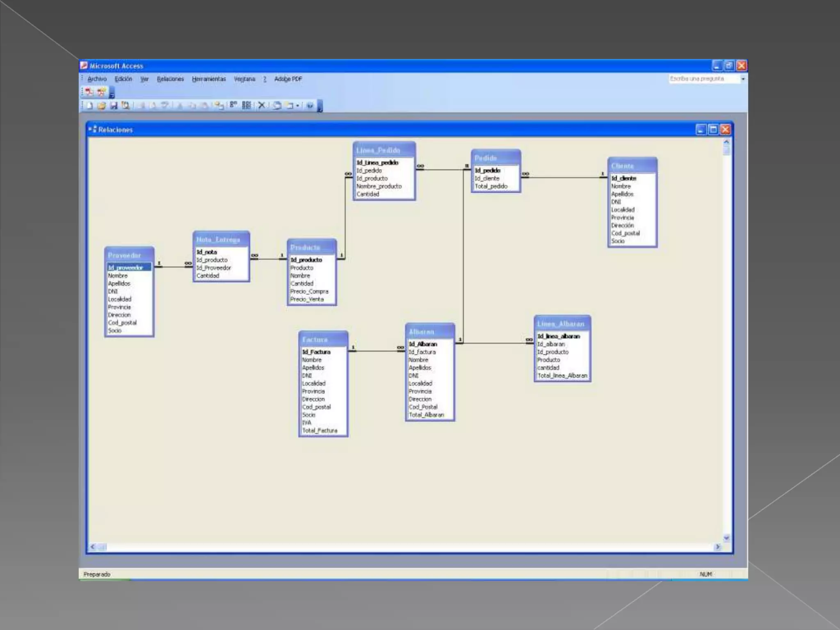The image size is (840, 630).
Task: Click the greyed Copy icon
Action: (x=192, y=105)
